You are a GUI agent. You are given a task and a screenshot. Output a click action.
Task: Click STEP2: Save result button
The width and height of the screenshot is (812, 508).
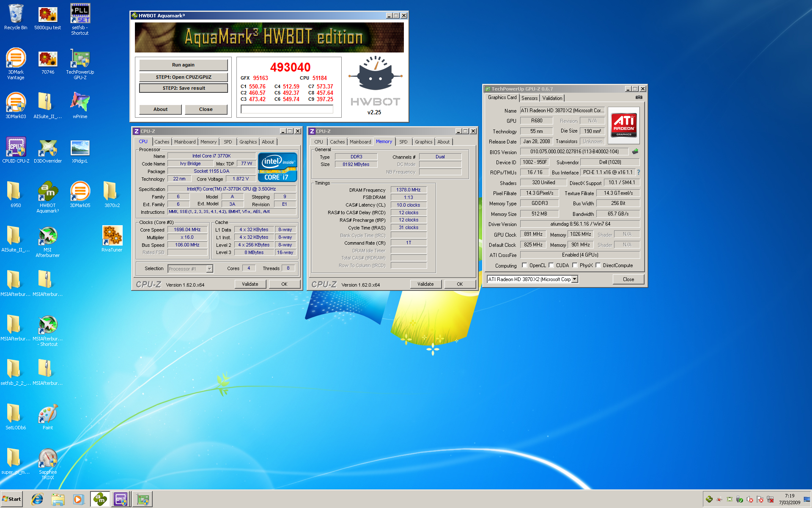tap(183, 88)
